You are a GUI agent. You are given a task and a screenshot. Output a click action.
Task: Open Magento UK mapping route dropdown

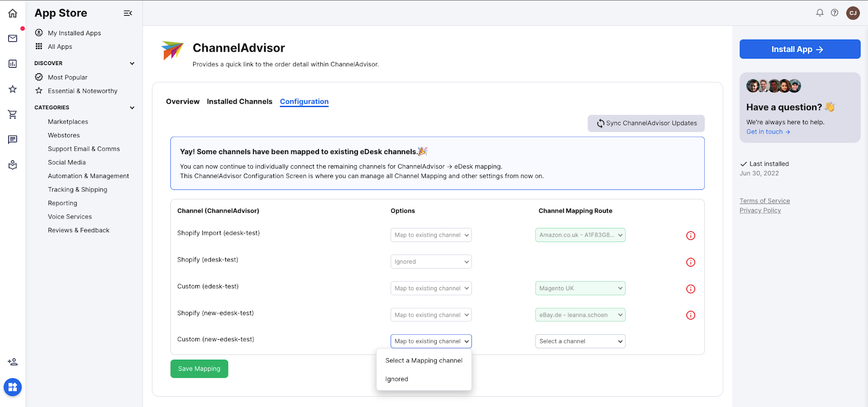[x=580, y=288]
